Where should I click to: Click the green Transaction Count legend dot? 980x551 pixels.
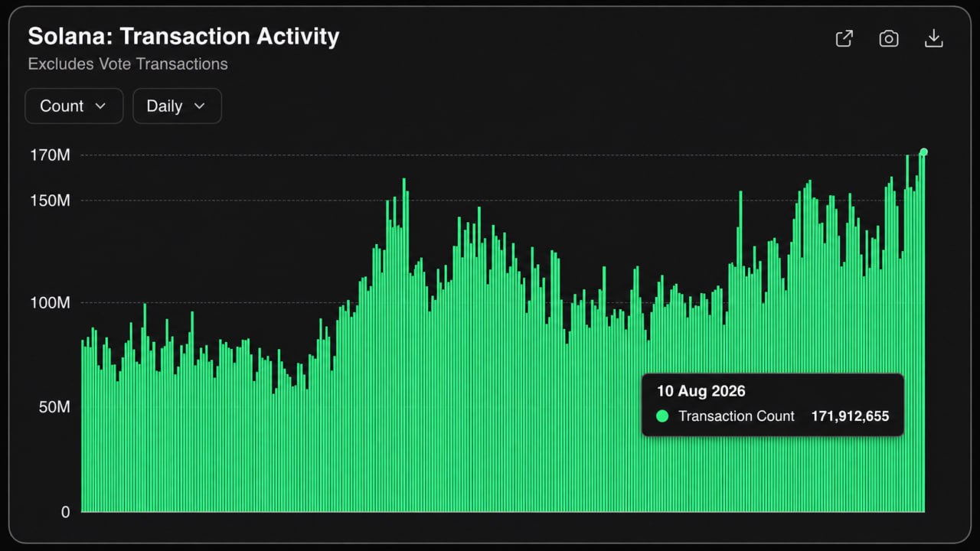(663, 416)
